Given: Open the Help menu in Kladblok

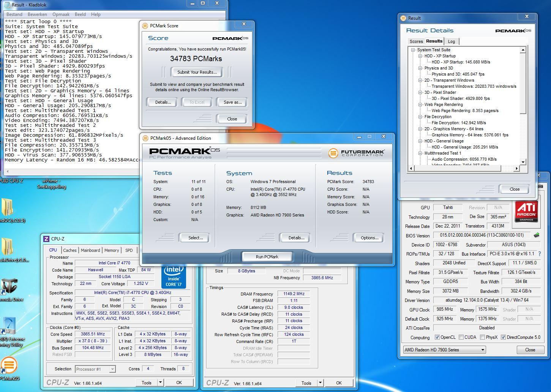Looking at the screenshot, I should coord(96,14).
